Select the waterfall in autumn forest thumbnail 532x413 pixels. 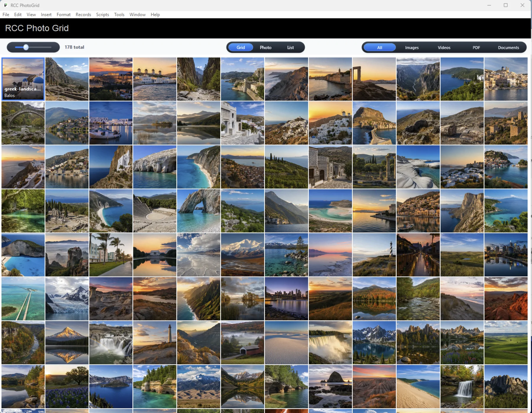coord(462,387)
